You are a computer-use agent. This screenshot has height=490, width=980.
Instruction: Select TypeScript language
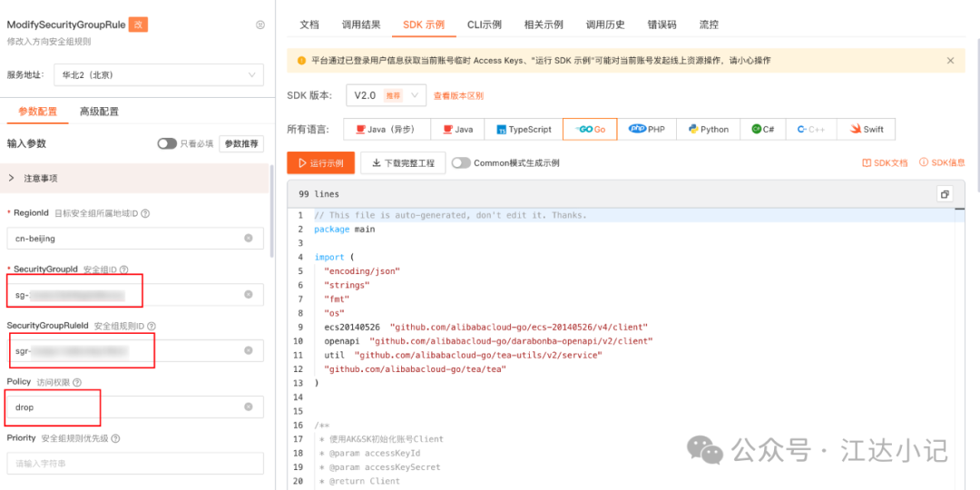click(x=524, y=130)
